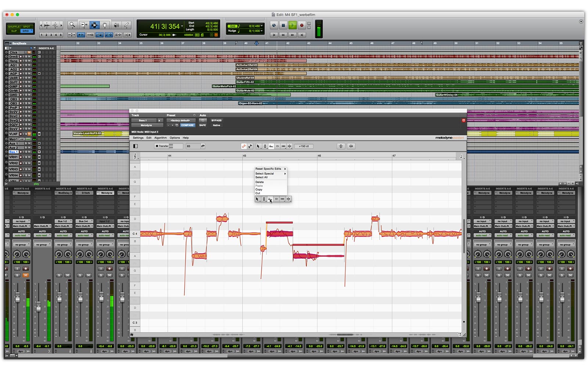Select Melodyne main arrow tool

tap(258, 146)
